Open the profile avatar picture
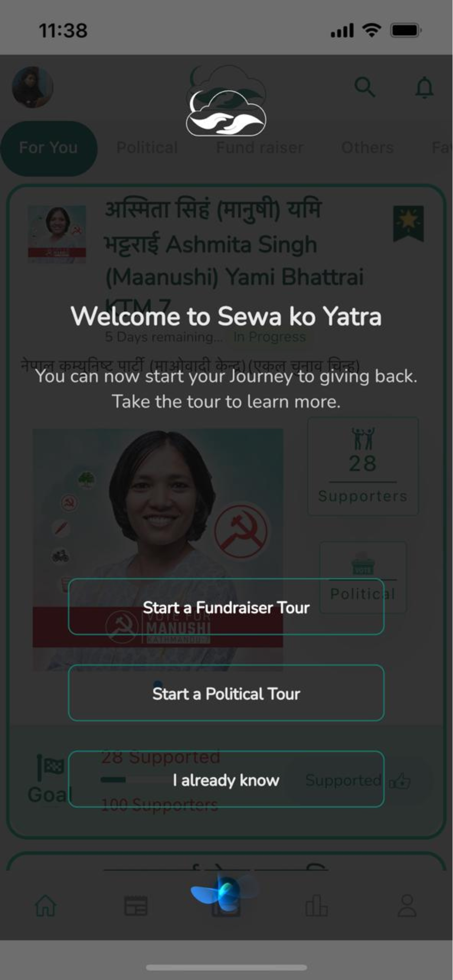The width and height of the screenshot is (453, 980). (x=33, y=87)
